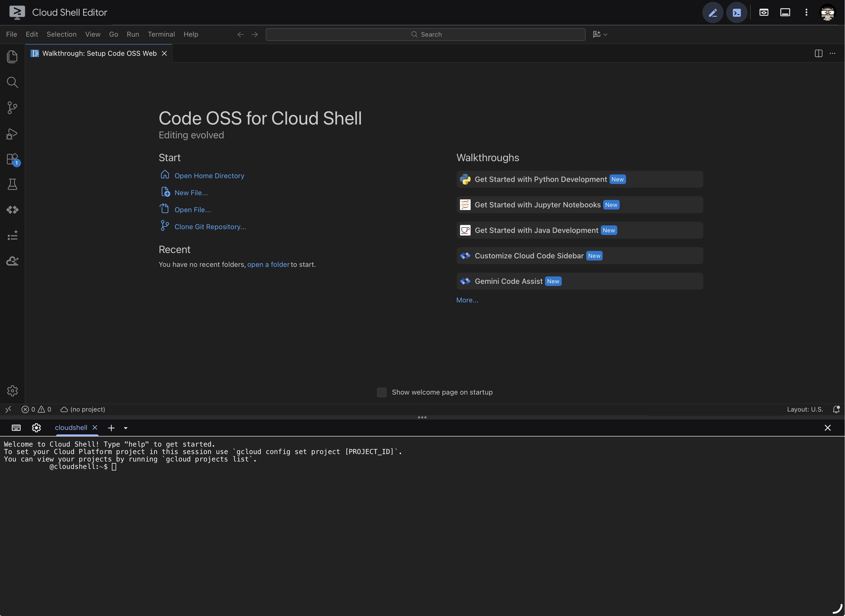845x616 pixels.
Task: Open Customize Cloud Code Sidebar walkthrough
Action: pyautogui.click(x=580, y=256)
